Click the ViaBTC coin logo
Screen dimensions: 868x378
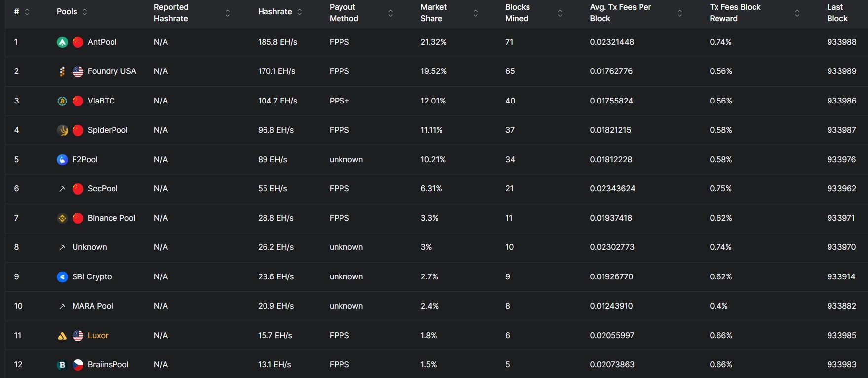[61, 101]
